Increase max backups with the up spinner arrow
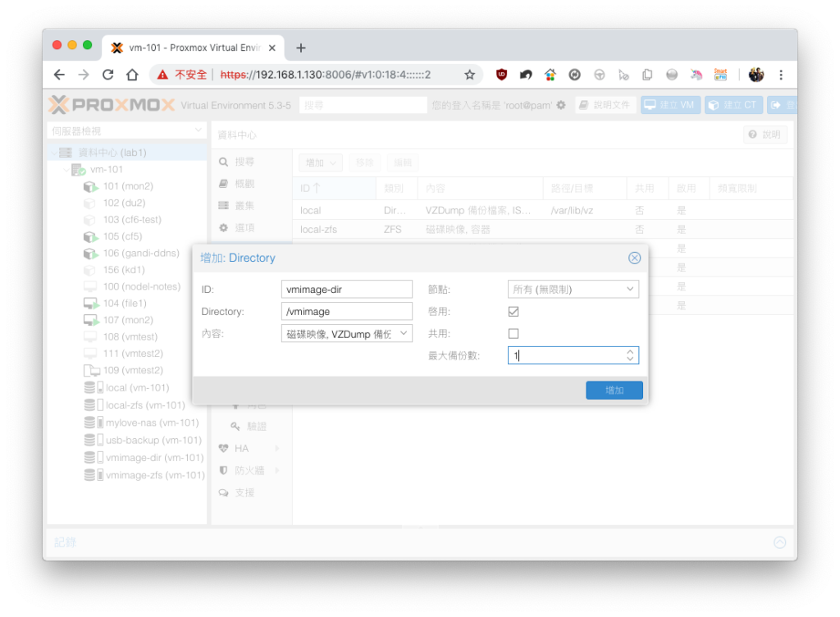Viewport: 840px width, 617px height. coord(630,351)
